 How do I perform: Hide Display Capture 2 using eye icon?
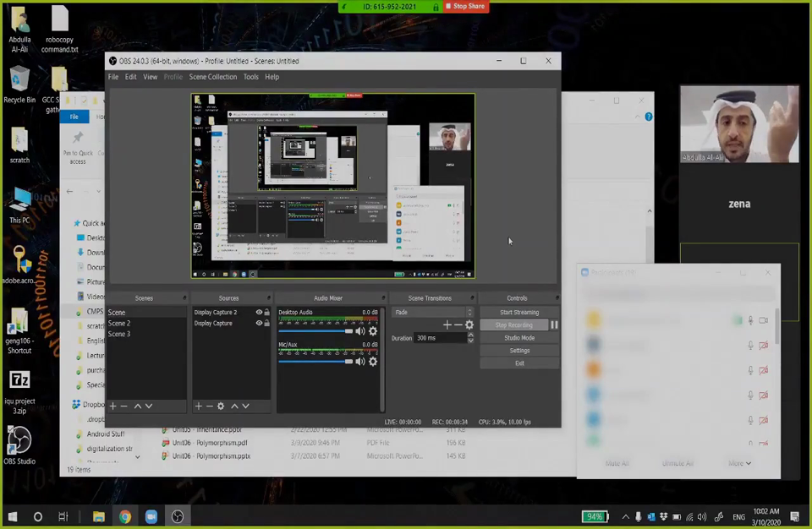click(x=259, y=313)
